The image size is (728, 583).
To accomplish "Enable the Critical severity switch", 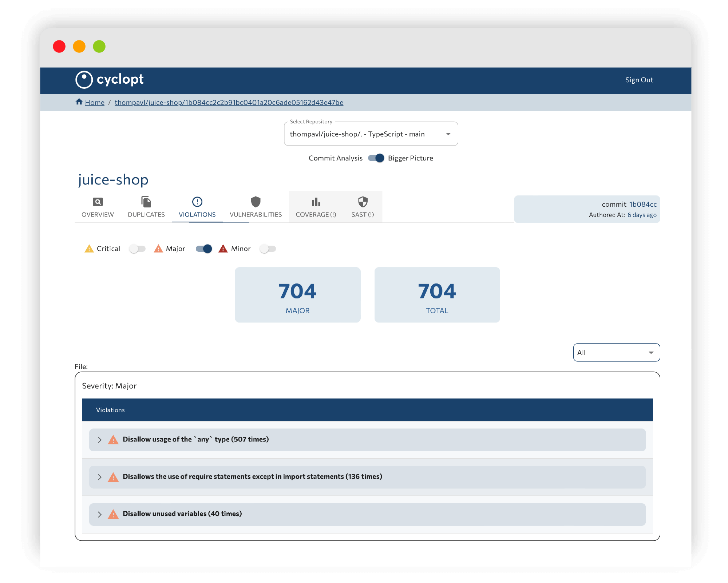I will [x=137, y=249].
